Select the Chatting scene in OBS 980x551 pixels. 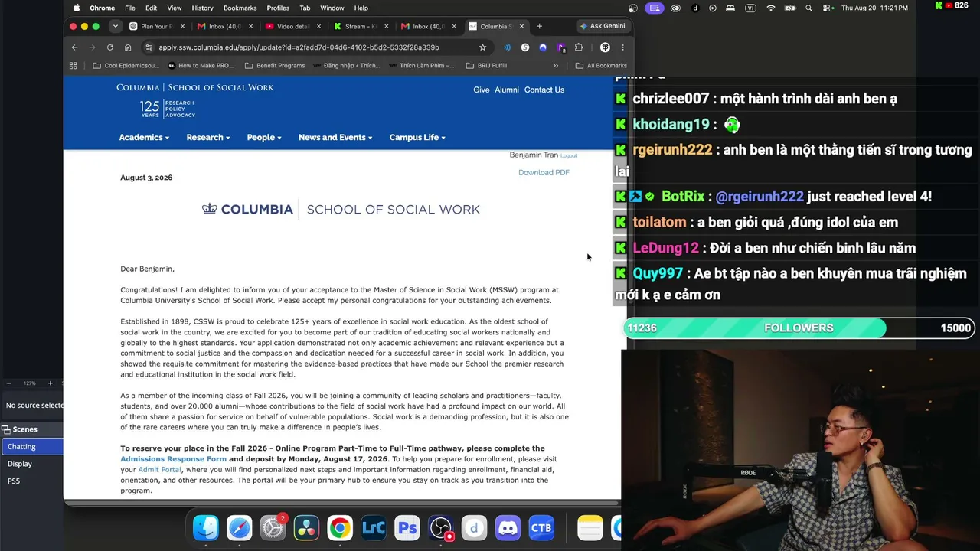tap(31, 447)
